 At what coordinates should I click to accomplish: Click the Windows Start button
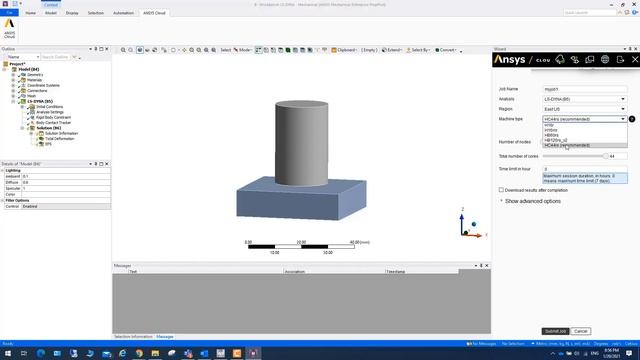(x=8, y=353)
